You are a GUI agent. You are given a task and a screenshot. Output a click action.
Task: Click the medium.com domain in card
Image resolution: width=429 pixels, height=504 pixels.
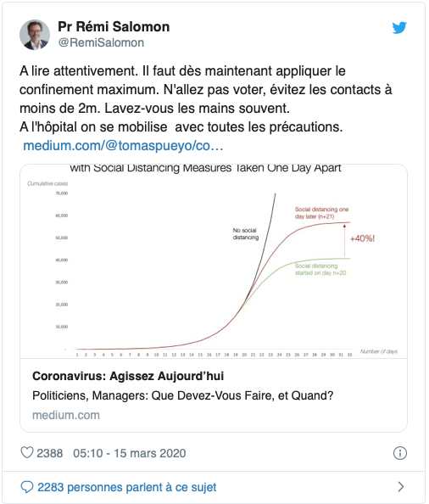click(x=66, y=415)
